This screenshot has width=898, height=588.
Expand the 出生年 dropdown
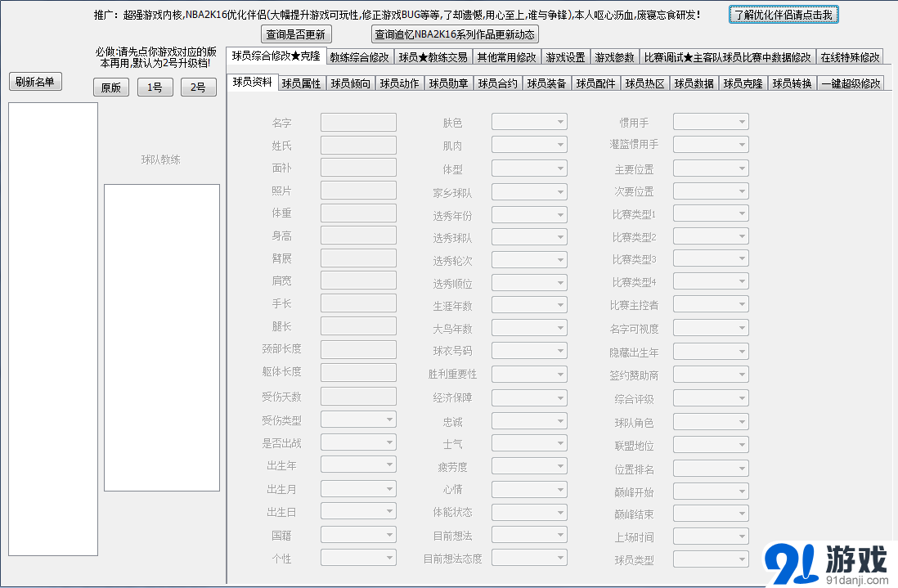358,465
